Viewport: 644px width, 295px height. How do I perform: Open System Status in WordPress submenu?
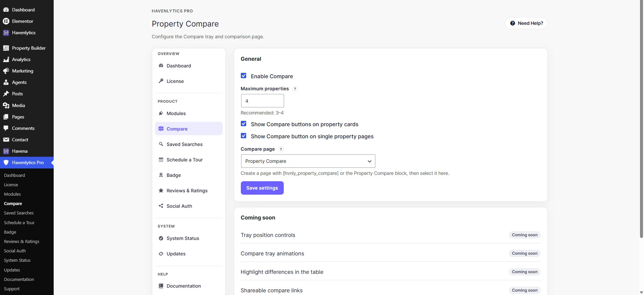point(17,260)
